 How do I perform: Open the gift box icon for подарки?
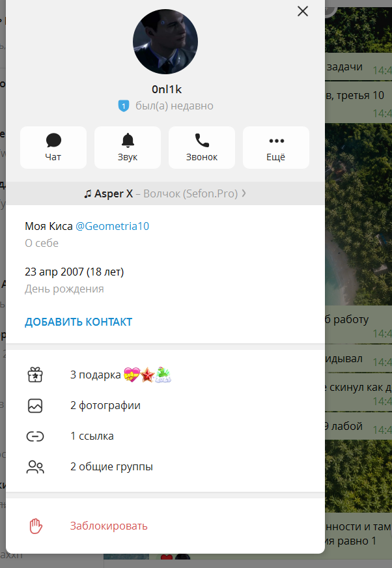tap(35, 375)
